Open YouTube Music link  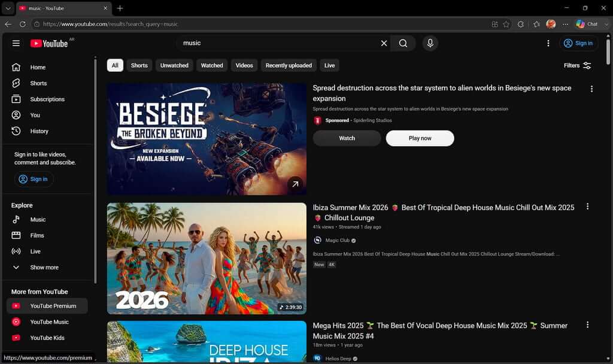pos(47,322)
